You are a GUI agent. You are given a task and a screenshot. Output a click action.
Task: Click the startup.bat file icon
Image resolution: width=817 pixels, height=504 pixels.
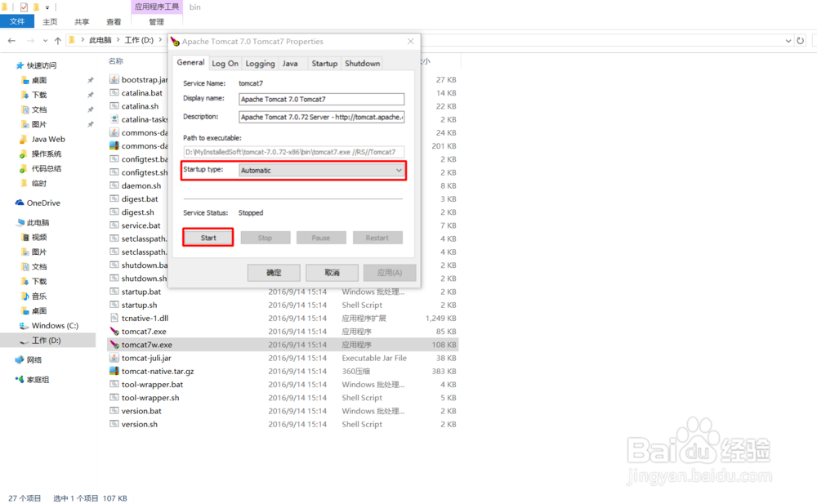coord(114,292)
